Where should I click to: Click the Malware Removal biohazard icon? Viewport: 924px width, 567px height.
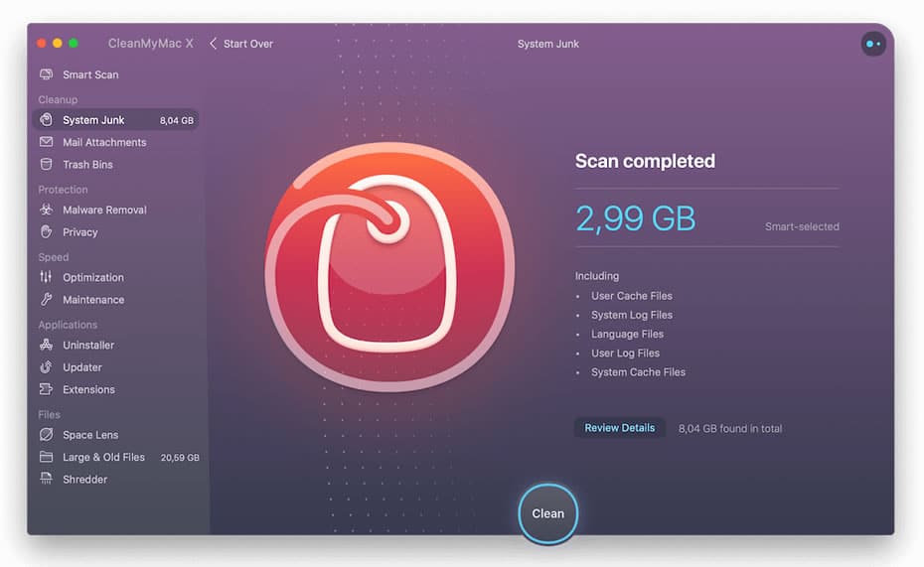coord(46,210)
